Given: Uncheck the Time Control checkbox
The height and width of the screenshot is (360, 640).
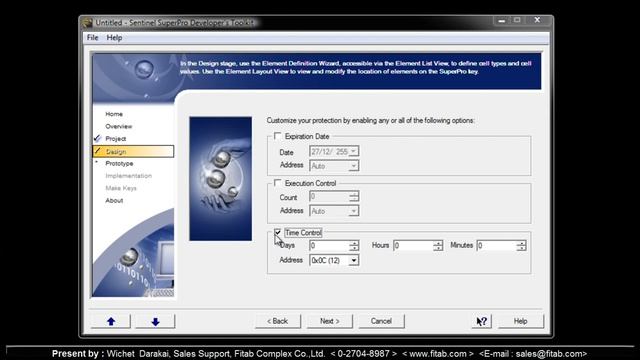Looking at the screenshot, I should pos(278,232).
